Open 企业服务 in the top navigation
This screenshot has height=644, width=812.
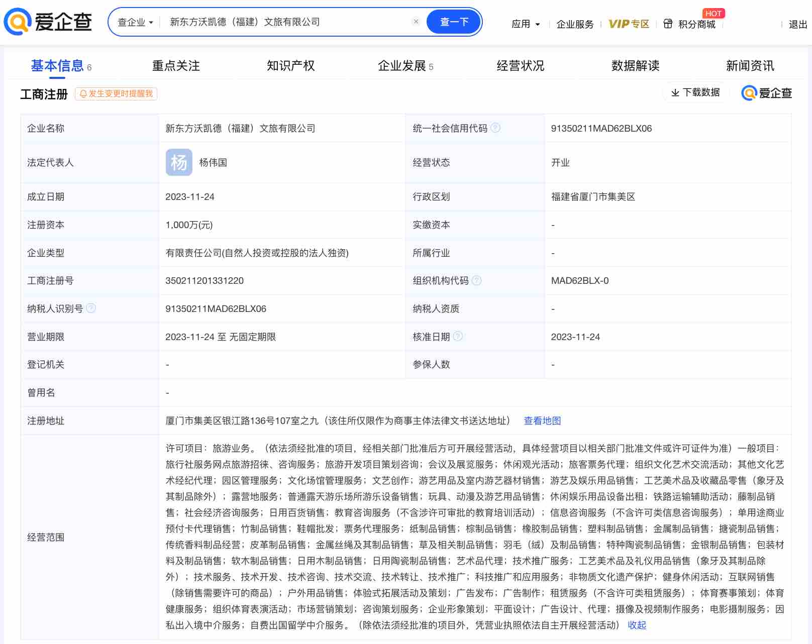coord(575,24)
